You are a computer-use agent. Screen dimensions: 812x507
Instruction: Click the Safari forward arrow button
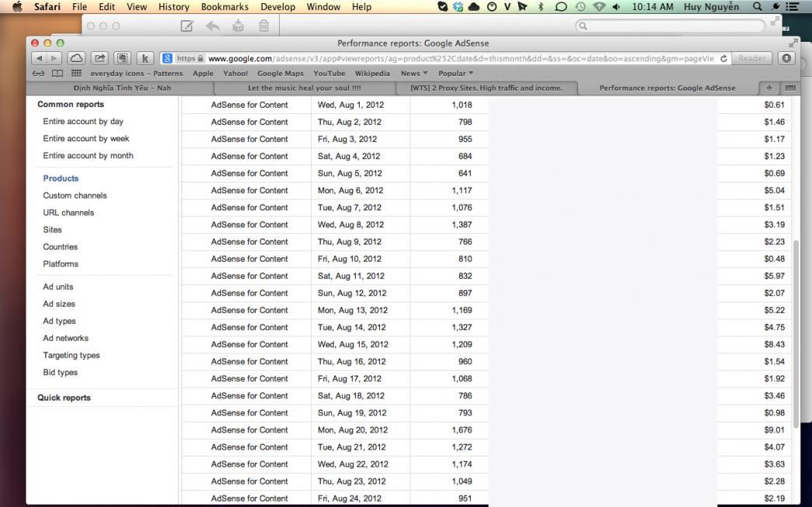[x=54, y=58]
